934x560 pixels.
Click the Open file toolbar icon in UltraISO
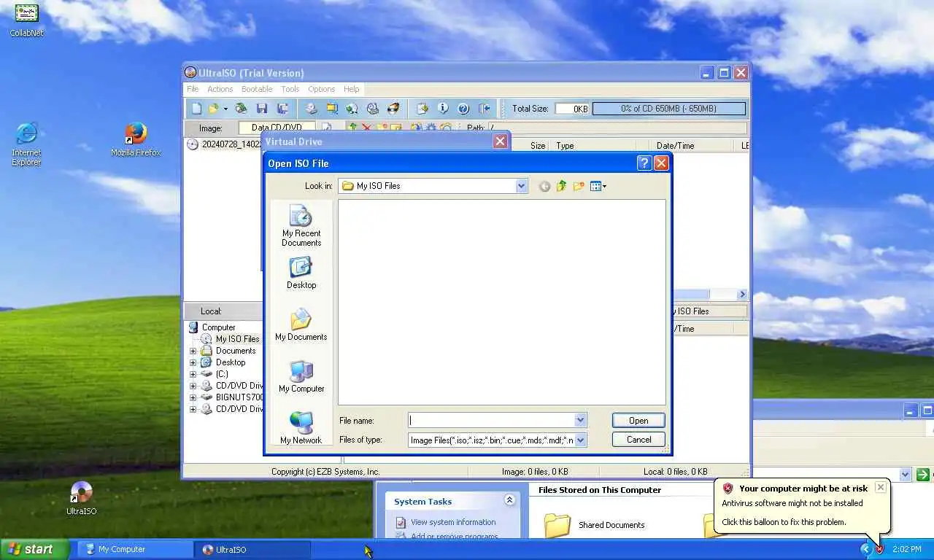[213, 109]
